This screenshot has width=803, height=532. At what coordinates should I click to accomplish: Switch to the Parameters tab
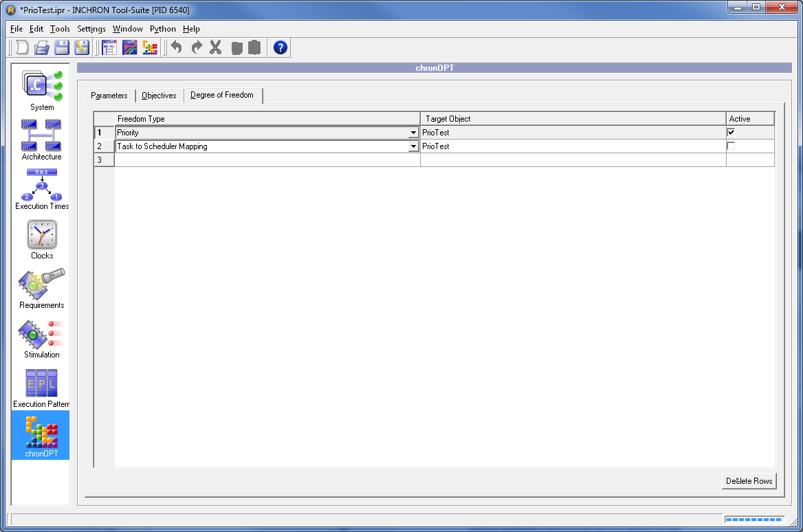click(109, 96)
